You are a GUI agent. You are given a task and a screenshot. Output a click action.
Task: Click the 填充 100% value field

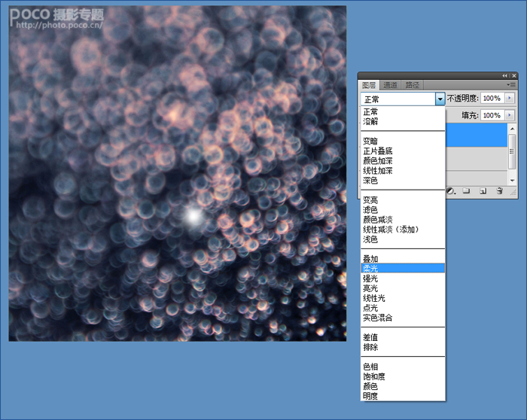[492, 115]
